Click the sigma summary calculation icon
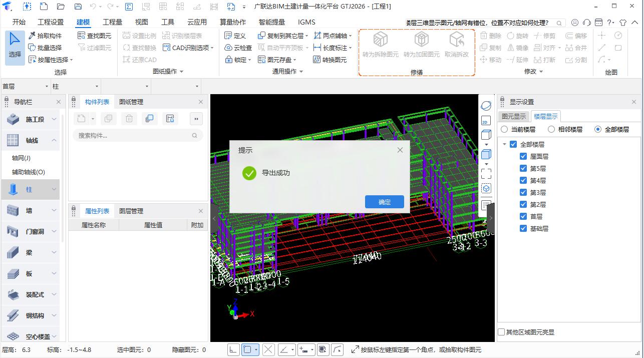This screenshot has width=644, height=358. (x=129, y=7)
